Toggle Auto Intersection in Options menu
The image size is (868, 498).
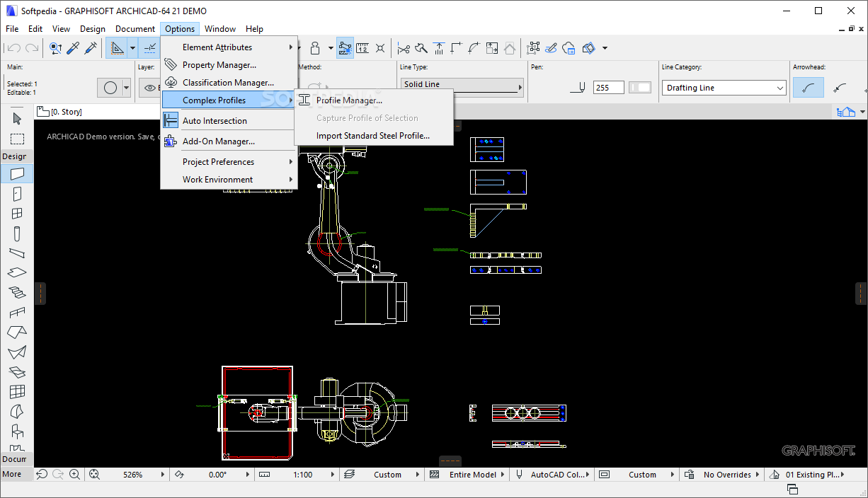click(229, 121)
